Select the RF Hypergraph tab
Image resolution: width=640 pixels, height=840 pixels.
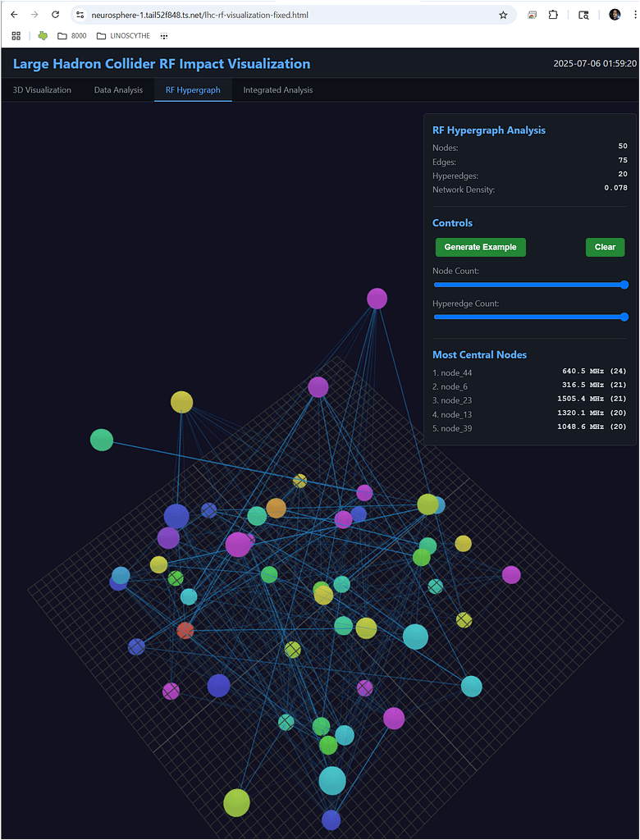point(193,90)
